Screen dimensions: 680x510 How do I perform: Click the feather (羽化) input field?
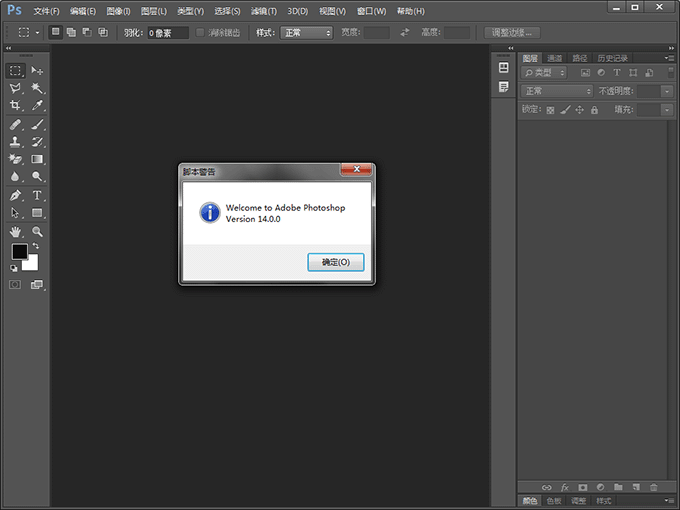point(168,33)
